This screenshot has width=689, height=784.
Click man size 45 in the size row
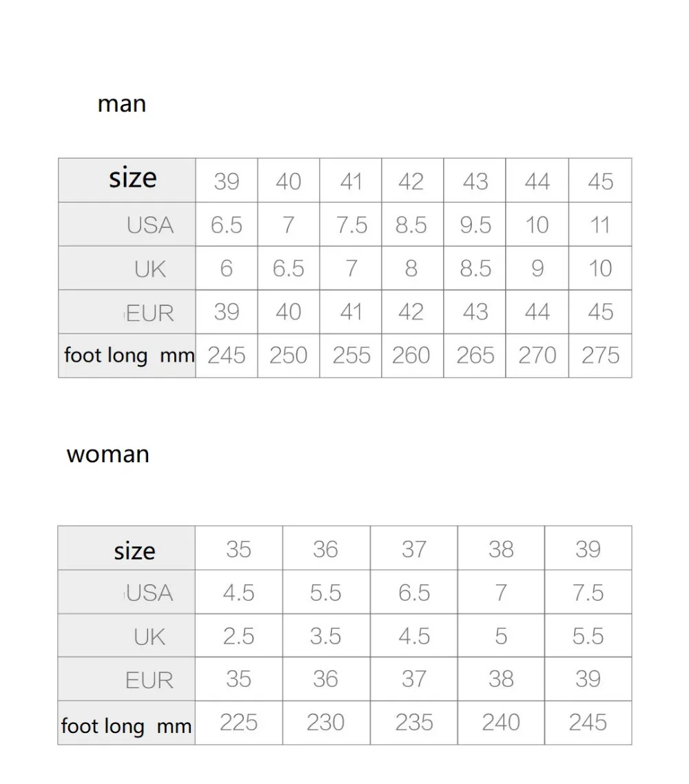[x=600, y=180]
